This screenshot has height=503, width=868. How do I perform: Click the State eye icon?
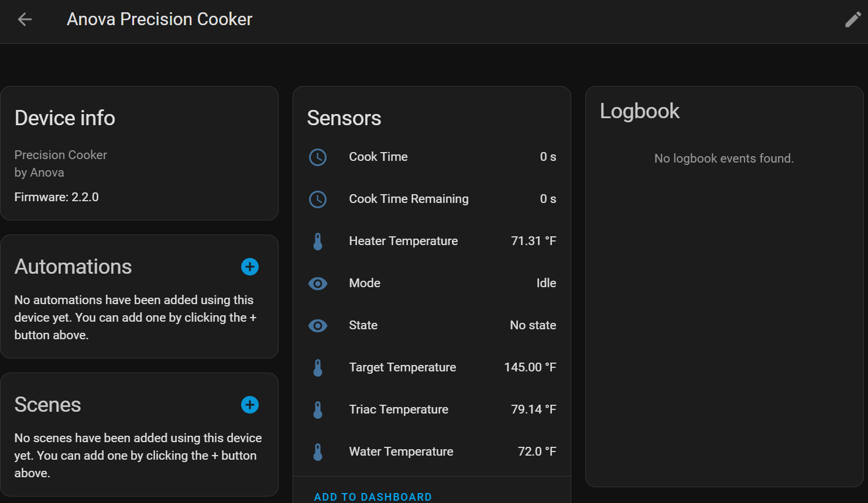click(x=318, y=325)
